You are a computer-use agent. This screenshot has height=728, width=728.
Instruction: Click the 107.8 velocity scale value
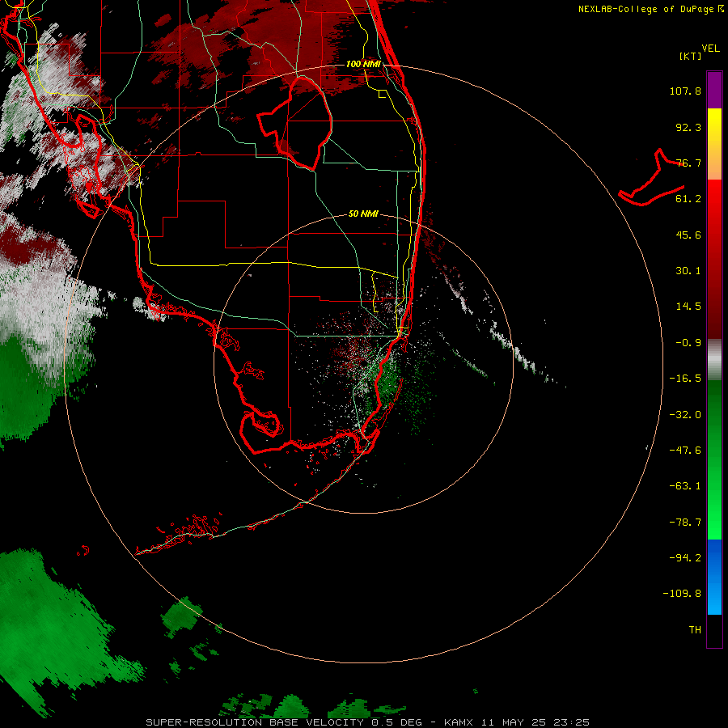point(685,91)
